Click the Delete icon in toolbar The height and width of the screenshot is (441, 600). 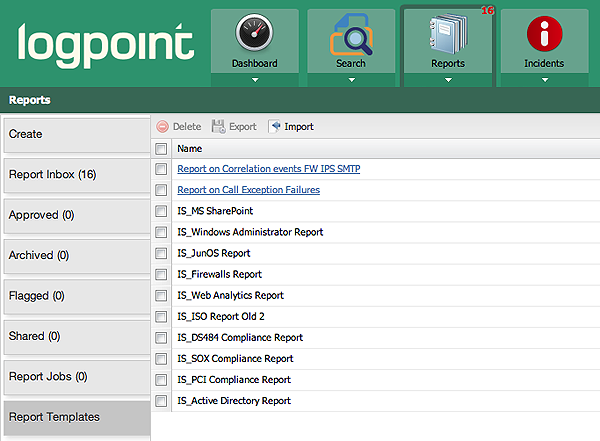162,127
